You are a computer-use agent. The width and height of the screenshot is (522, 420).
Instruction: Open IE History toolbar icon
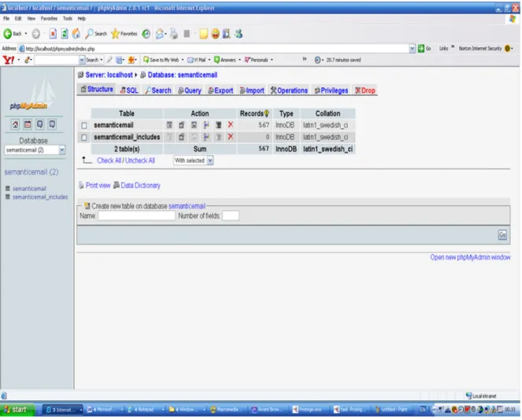click(146, 34)
